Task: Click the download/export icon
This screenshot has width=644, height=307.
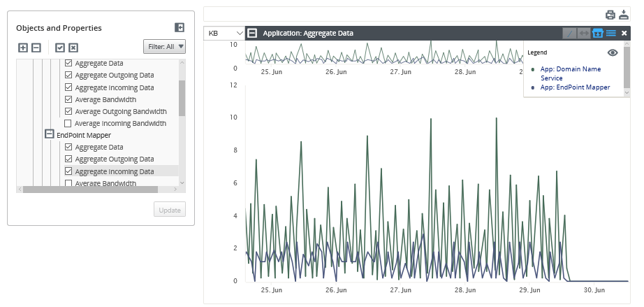Action: tap(624, 15)
